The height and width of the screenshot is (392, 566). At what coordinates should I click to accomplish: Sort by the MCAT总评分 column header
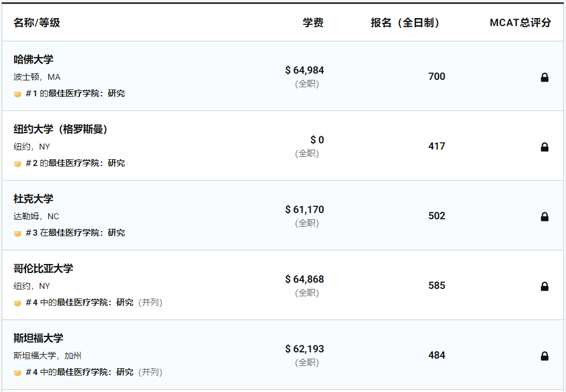(520, 23)
